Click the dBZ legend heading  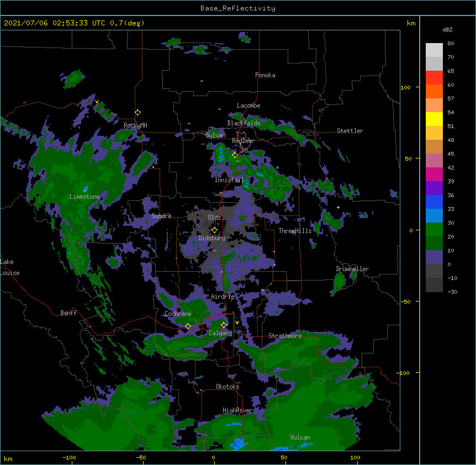tap(447, 30)
